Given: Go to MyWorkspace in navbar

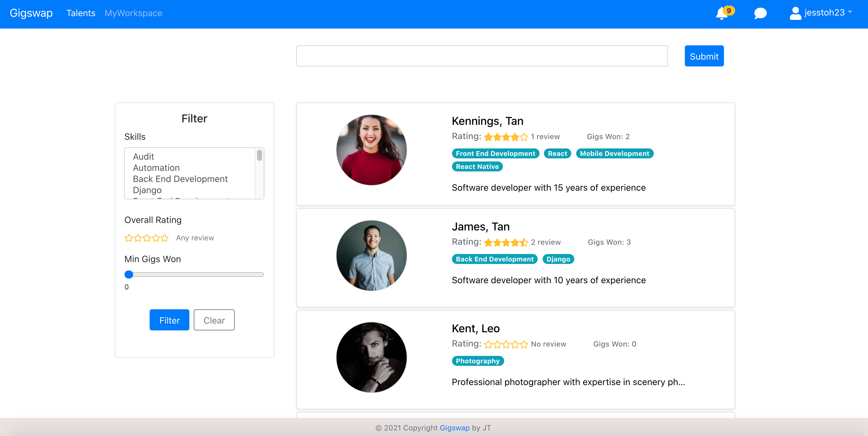Looking at the screenshot, I should click(x=133, y=13).
